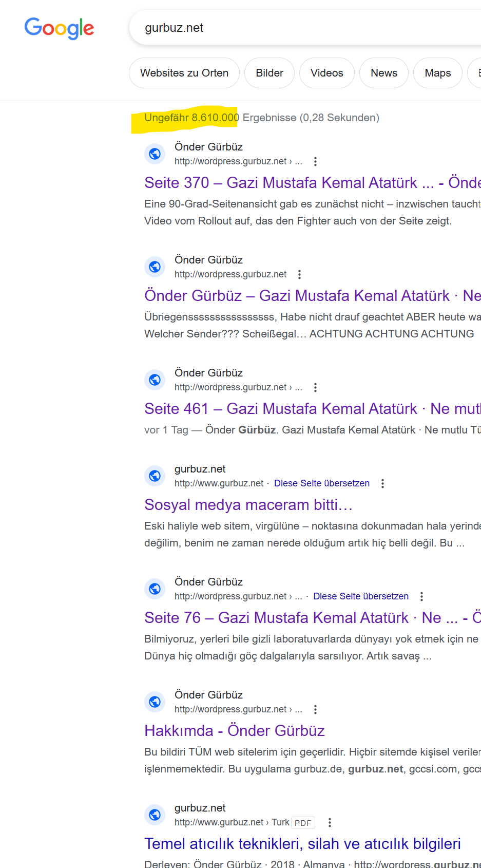Click the wordpress.gurbuz.net URL above the Seite 370 title
Screen dimensions: 481x868
[238, 161]
